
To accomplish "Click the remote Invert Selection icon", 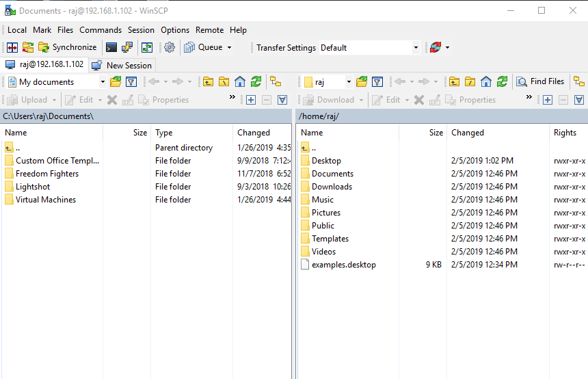I will pos(579,100).
